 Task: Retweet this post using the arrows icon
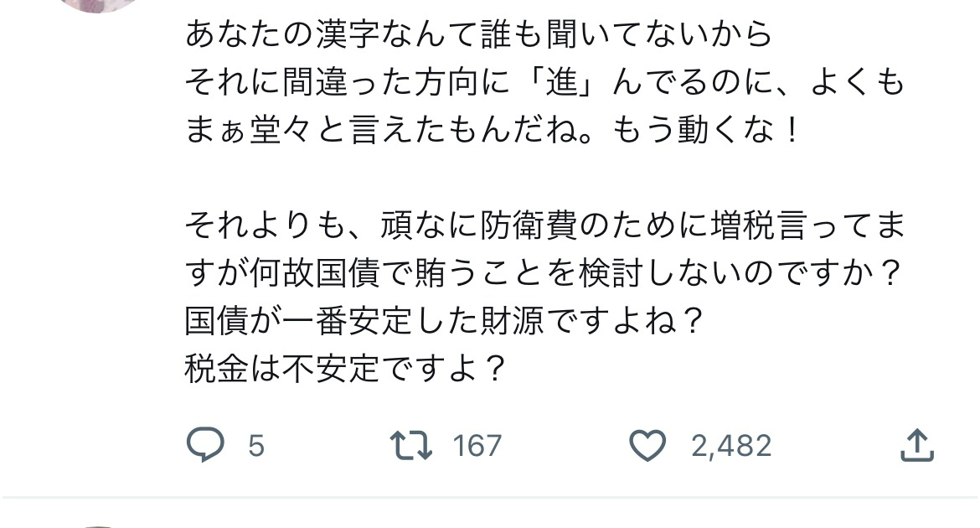click(x=412, y=445)
